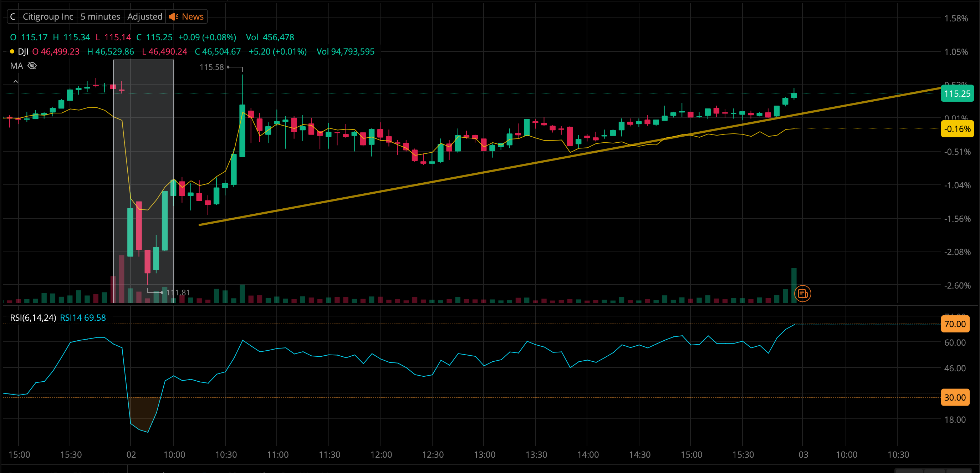Screen dimensions: 980x473
Task: Click the 115.25 current price tag
Action: coord(957,93)
